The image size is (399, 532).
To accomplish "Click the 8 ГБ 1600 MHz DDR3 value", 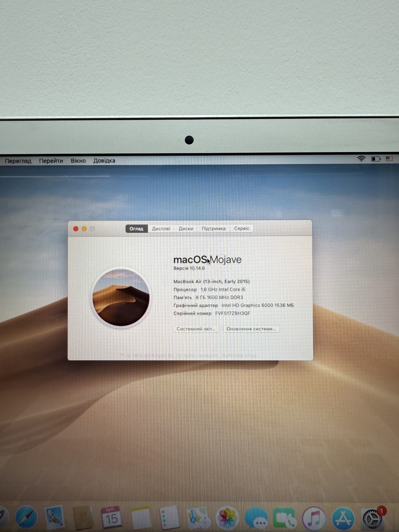I will (219, 297).
